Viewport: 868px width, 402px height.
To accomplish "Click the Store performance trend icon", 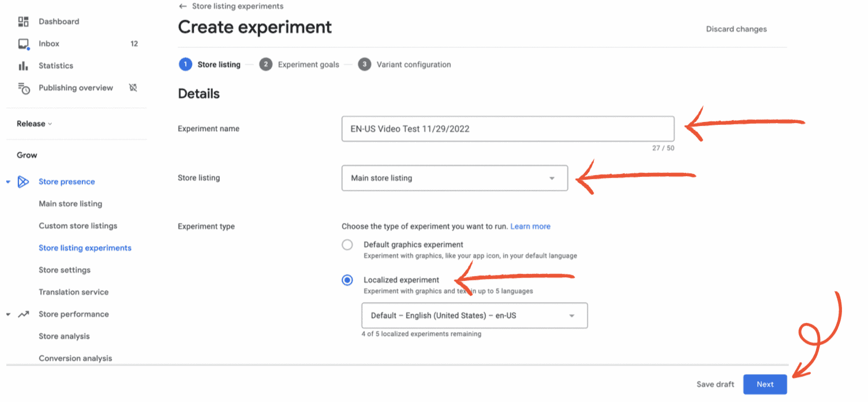I will [x=23, y=314].
